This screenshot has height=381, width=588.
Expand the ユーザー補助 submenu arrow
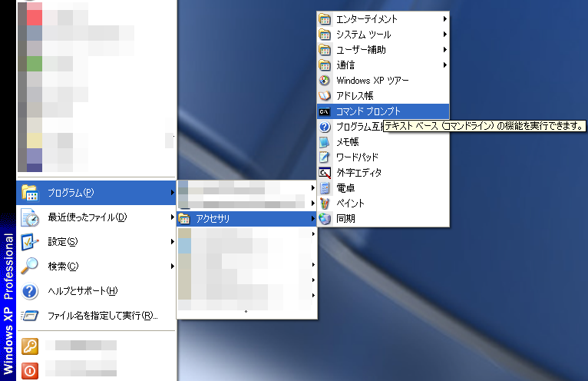pos(444,50)
